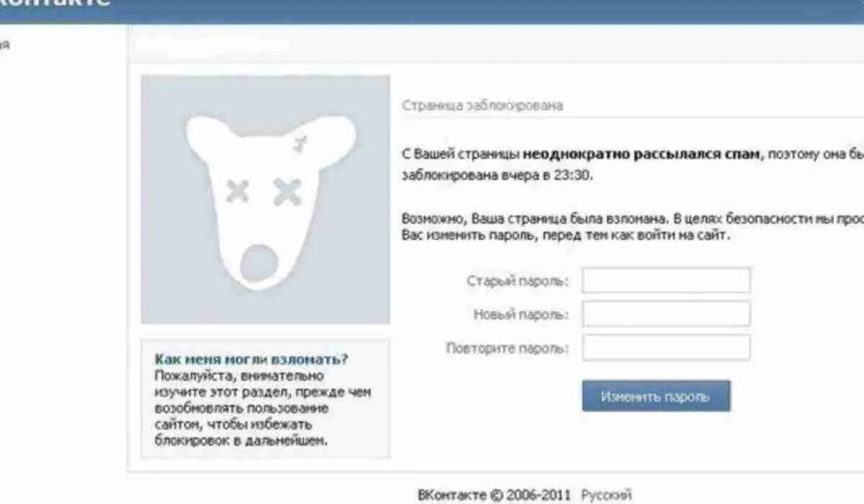Click the Пожалуйста, внимательно изучите paragraph
Image resolution: width=864 pixels, height=504 pixels.
pyautogui.click(x=263, y=408)
